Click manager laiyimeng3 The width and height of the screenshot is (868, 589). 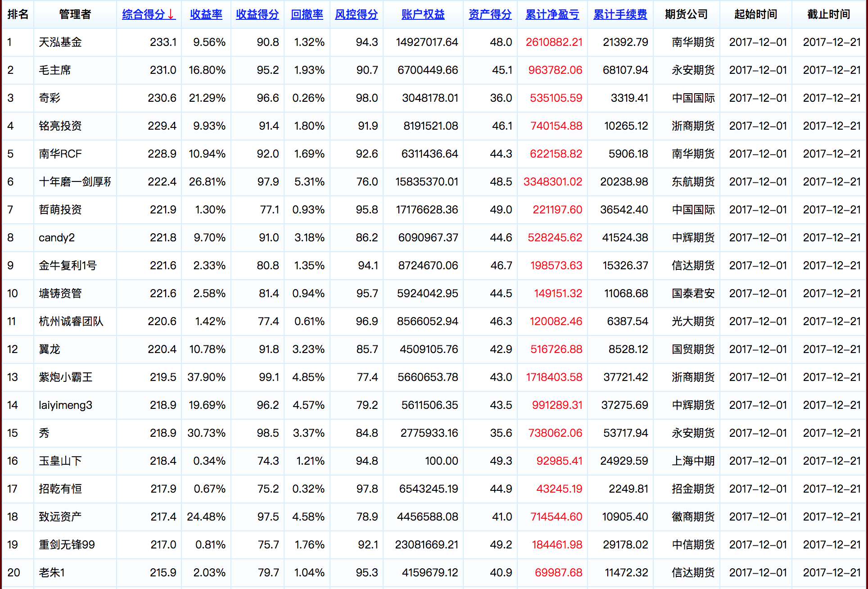click(x=66, y=405)
